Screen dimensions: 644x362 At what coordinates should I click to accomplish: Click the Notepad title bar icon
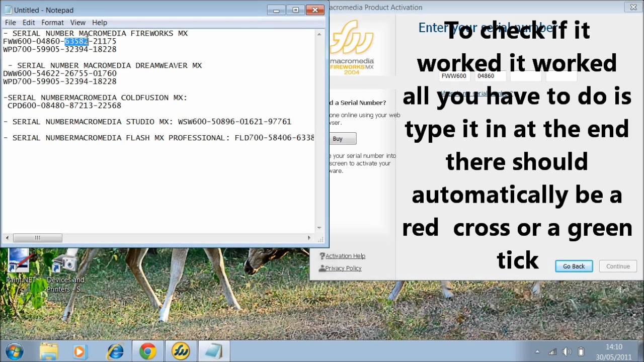pos(8,10)
